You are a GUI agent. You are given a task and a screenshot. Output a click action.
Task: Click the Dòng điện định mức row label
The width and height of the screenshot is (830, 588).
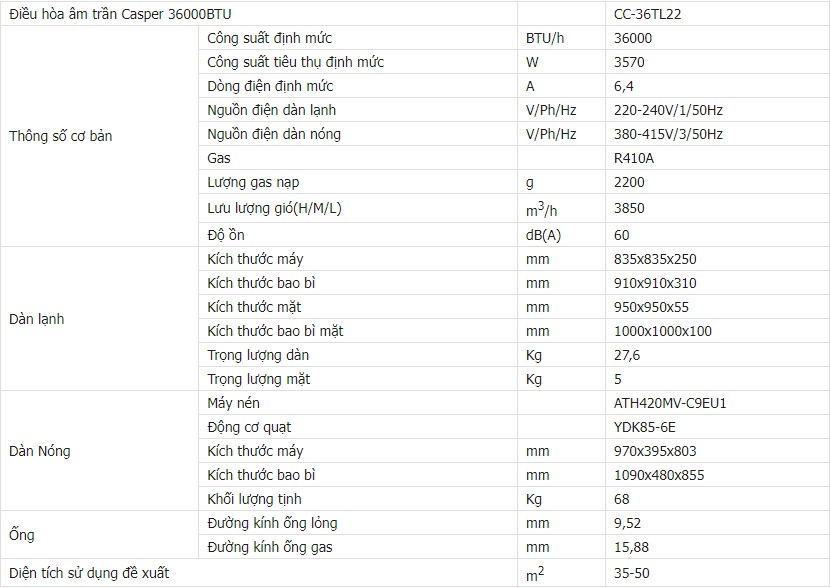tap(270, 86)
